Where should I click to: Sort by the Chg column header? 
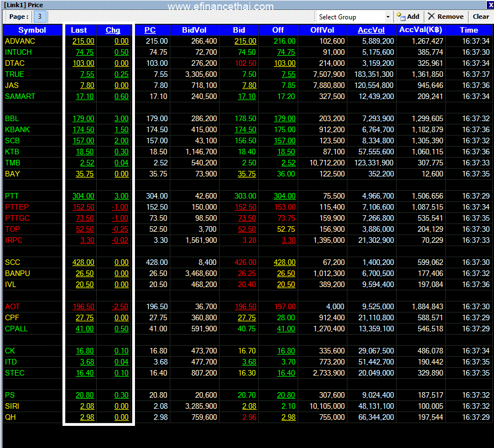pyautogui.click(x=113, y=30)
